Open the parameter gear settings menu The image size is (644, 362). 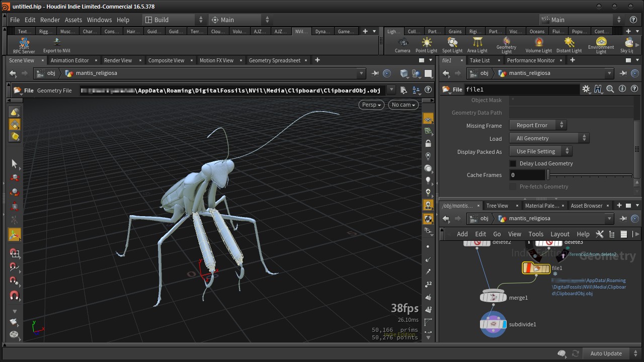click(586, 89)
